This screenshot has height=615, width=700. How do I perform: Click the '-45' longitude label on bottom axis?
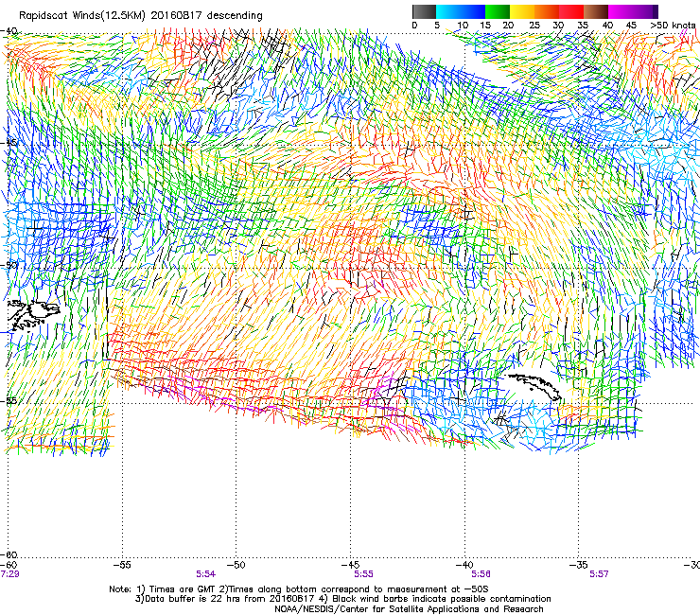pyautogui.click(x=350, y=565)
